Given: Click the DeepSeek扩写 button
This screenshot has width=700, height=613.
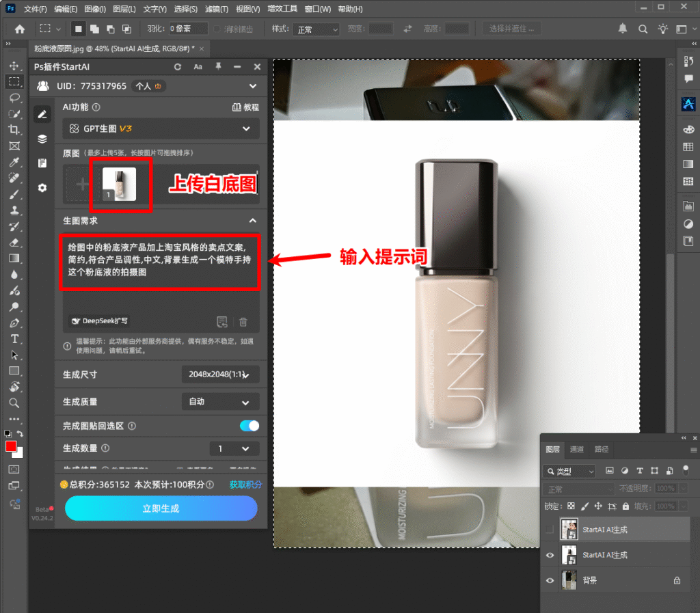Looking at the screenshot, I should point(100,321).
